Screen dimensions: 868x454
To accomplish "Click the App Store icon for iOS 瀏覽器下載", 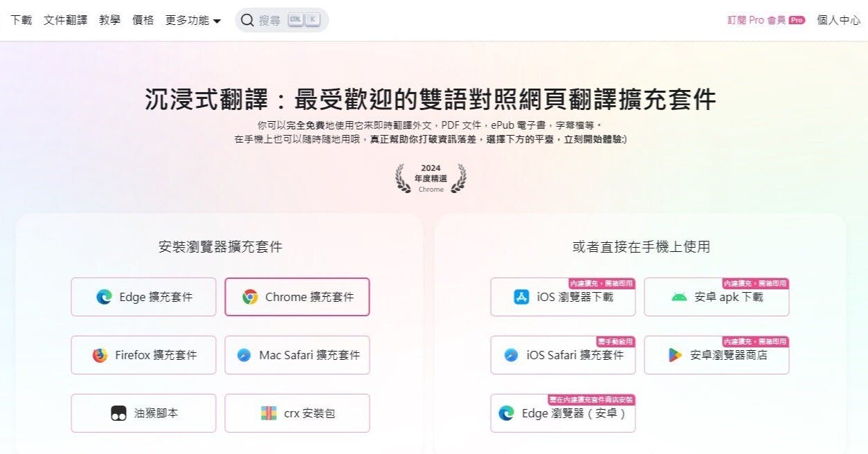I will 522,297.
